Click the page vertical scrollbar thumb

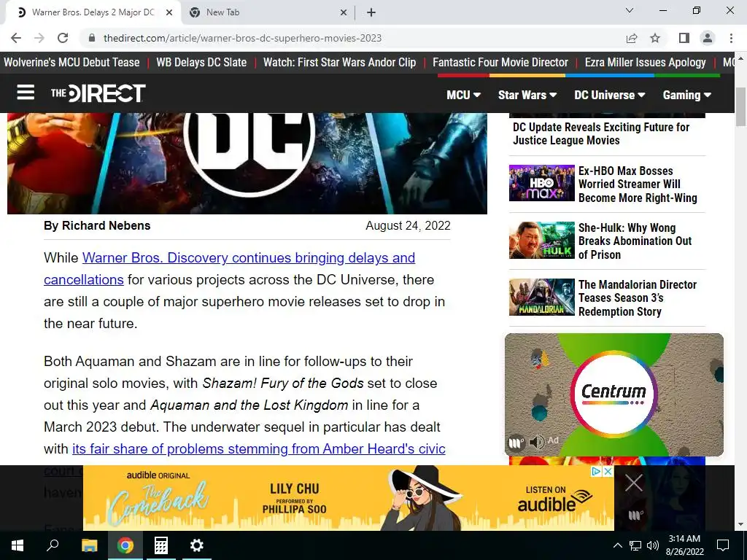click(x=741, y=106)
